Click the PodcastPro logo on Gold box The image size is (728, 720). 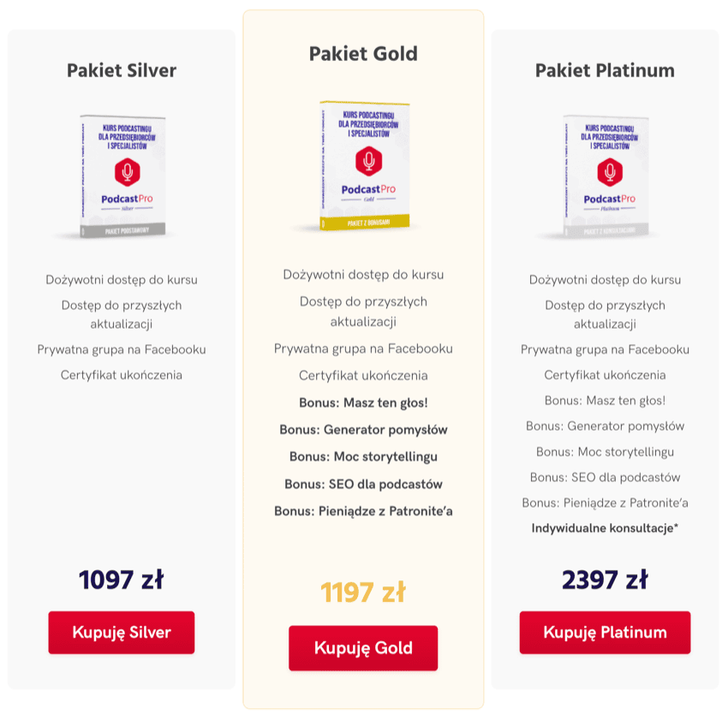368,189
